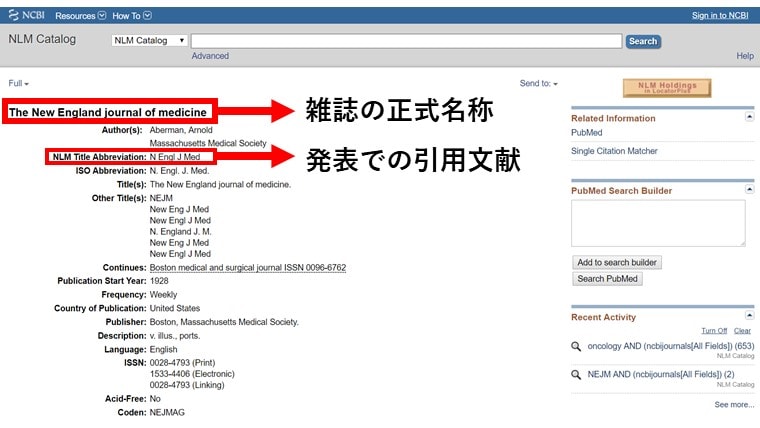Open Boston medical and surgical journal link
The height and width of the screenshot is (428, 760).
(248, 268)
